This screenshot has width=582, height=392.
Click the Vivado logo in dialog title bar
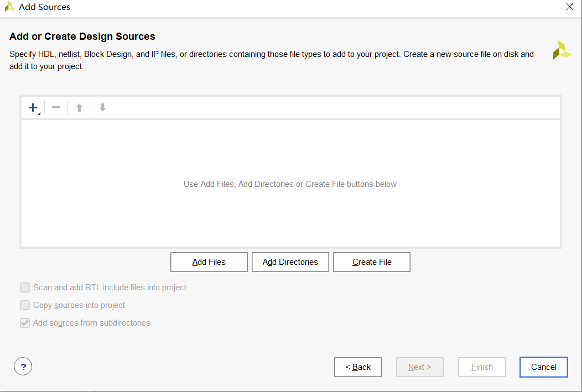coord(9,7)
